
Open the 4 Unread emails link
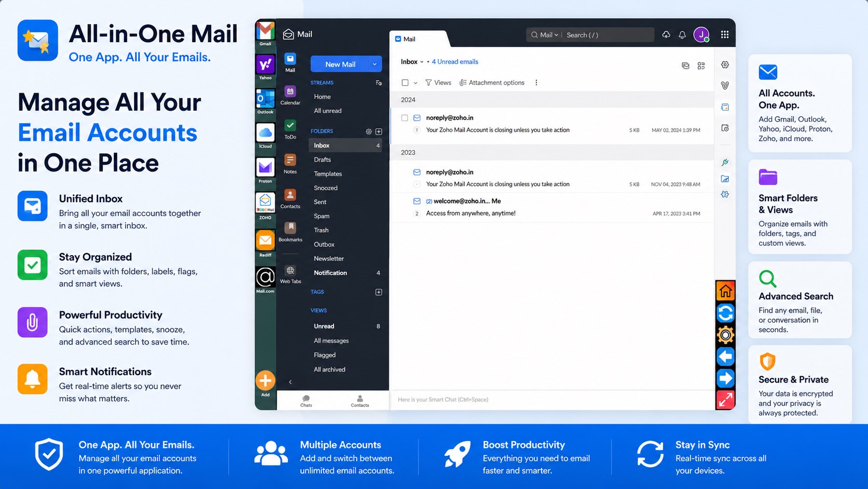click(x=455, y=62)
